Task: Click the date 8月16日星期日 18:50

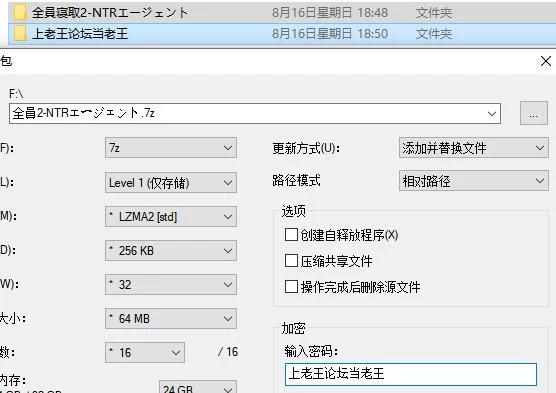Action: (x=330, y=34)
